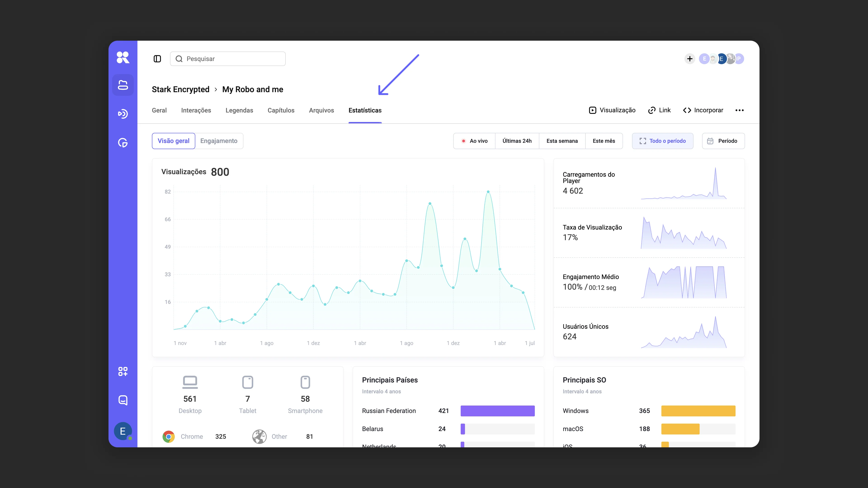Open the analytics pie chart sidebar icon
The image size is (868, 488).
click(123, 143)
